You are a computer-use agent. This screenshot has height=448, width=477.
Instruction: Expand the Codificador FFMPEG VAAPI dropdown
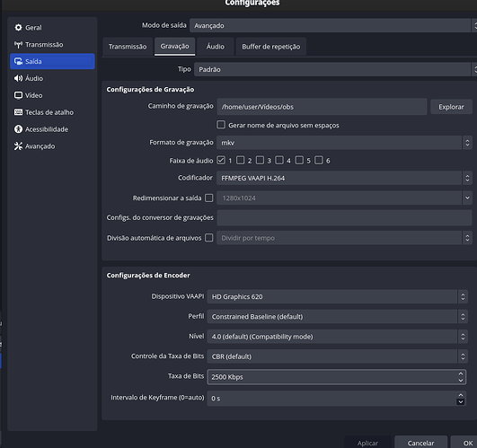coord(344,178)
